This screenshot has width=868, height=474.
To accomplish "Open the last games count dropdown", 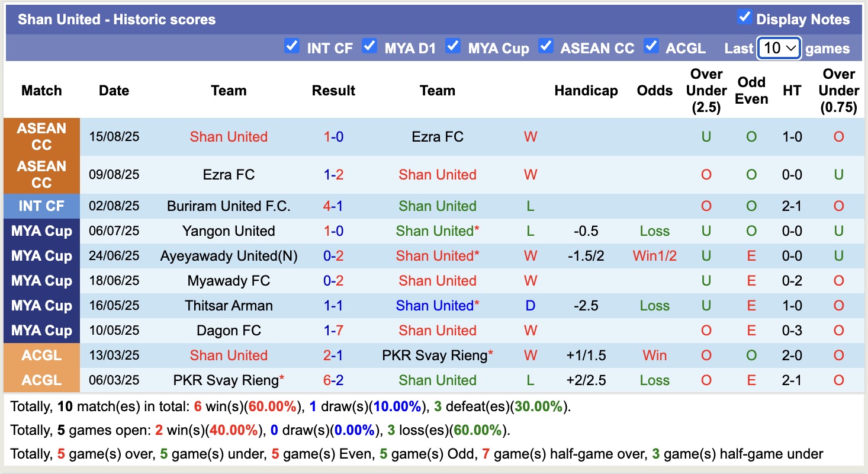I will coord(779,48).
